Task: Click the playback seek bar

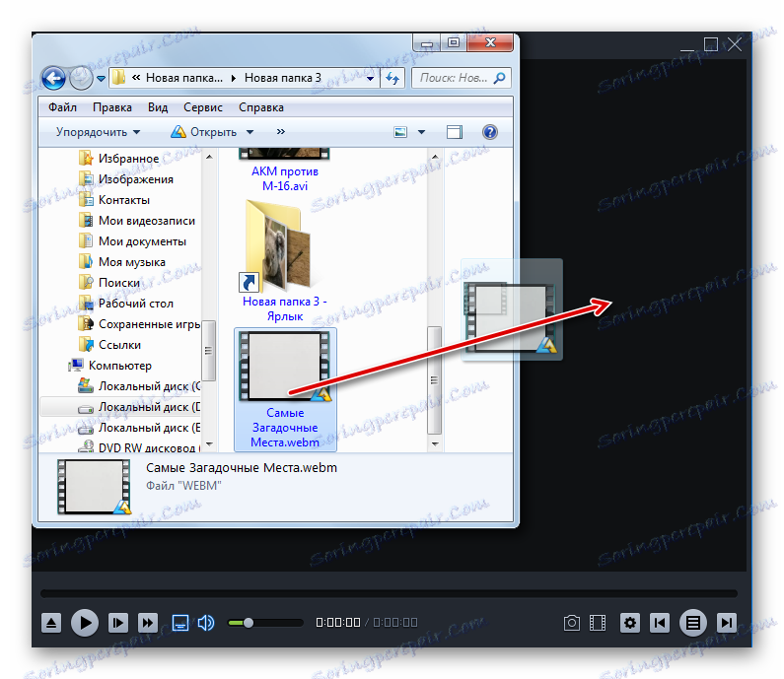Action: click(389, 593)
